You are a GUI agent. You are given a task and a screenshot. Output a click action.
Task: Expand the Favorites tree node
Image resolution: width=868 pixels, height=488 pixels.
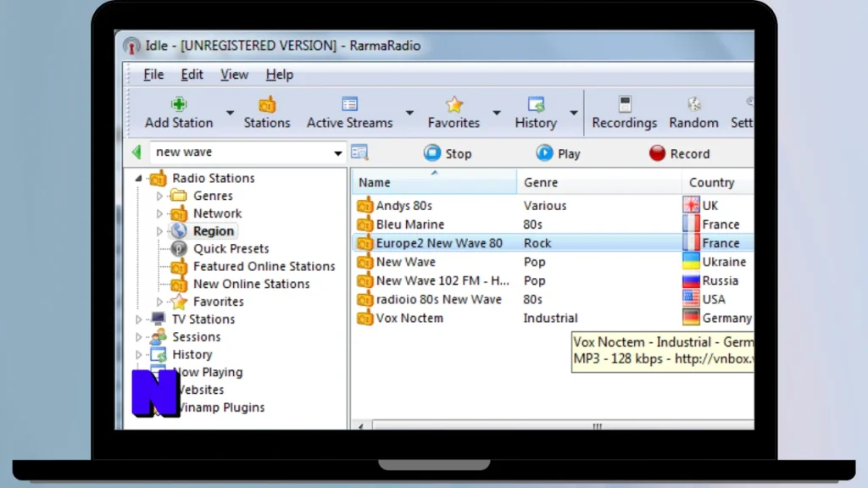pyautogui.click(x=159, y=302)
